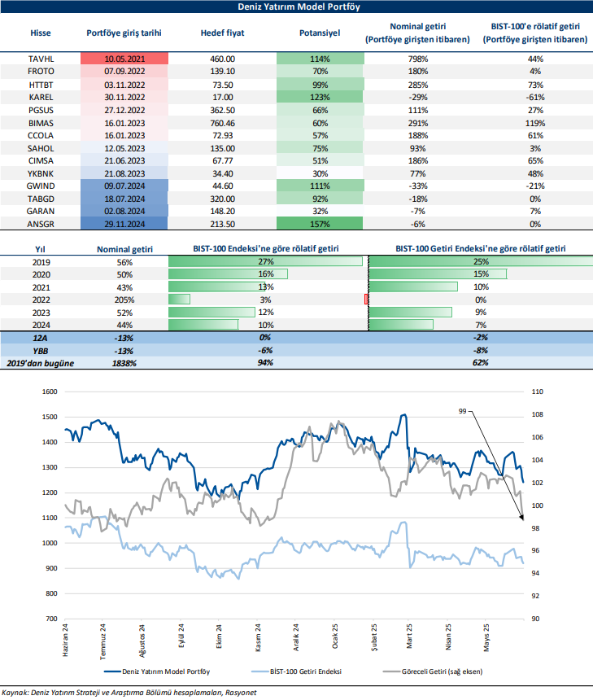Click the TAVHL stock row label
Viewport: 593px width, 700px height.
[x=40, y=59]
